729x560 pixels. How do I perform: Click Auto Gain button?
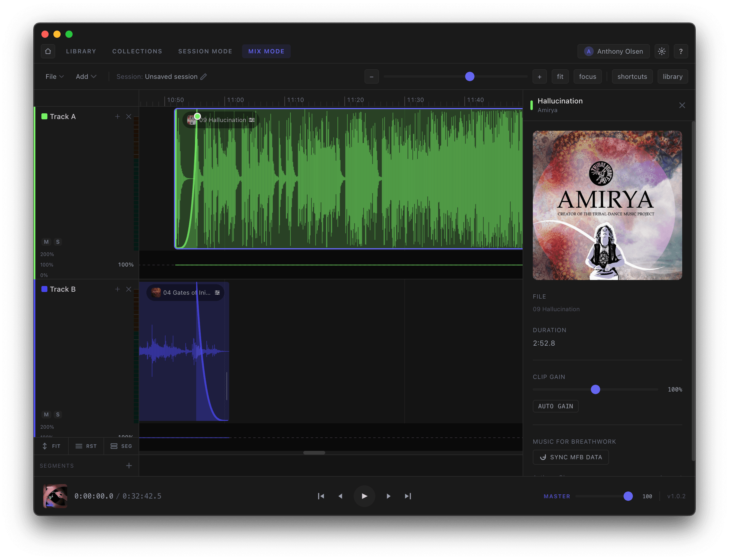[555, 406]
